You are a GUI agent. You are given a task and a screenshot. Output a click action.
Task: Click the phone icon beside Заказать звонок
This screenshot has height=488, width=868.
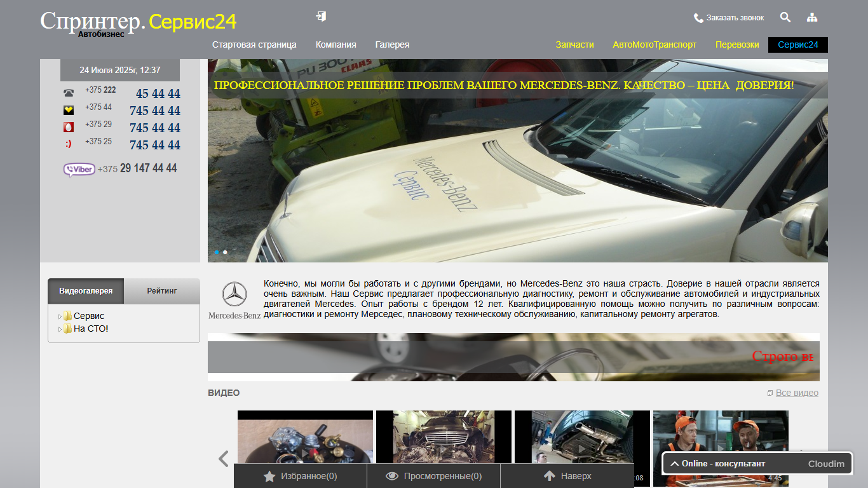point(698,18)
